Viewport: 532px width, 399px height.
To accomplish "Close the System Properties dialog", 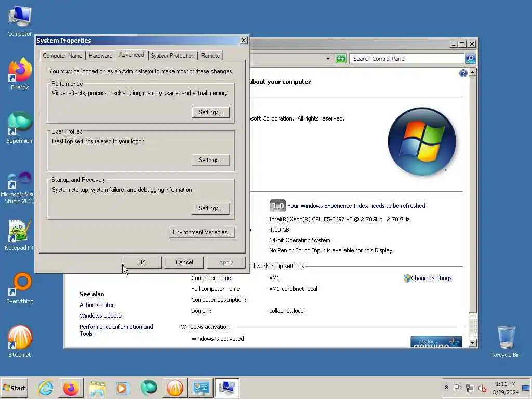I will point(243,41).
